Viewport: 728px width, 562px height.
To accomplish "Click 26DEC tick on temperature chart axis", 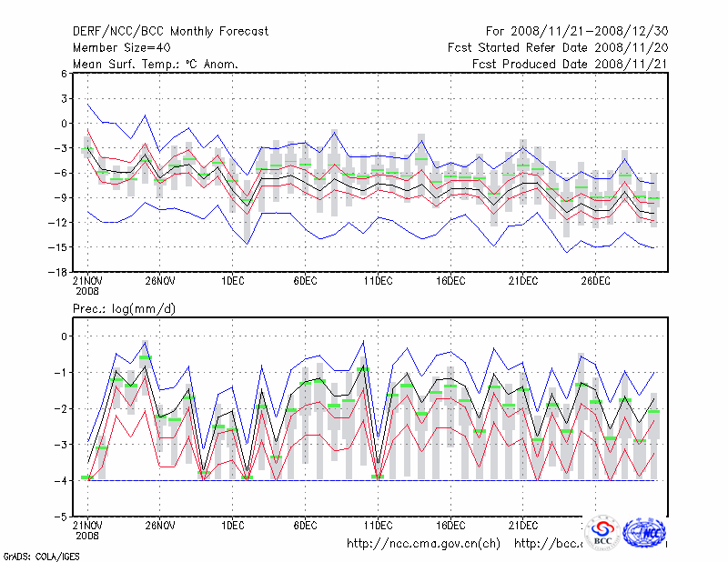I will click(595, 281).
